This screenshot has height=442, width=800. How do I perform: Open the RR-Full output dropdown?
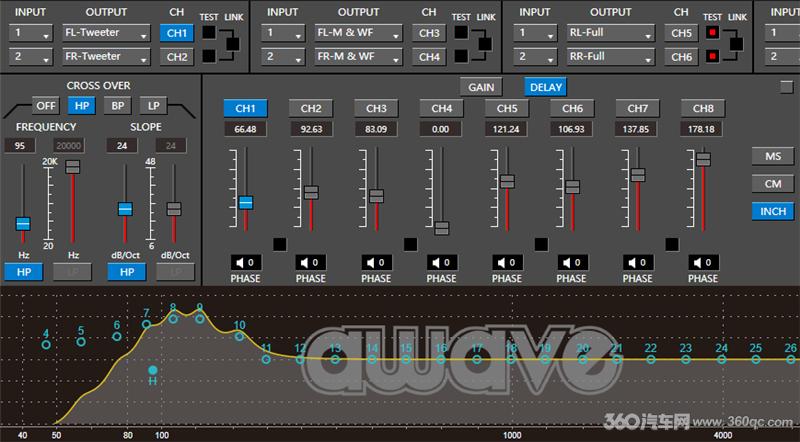click(x=610, y=57)
